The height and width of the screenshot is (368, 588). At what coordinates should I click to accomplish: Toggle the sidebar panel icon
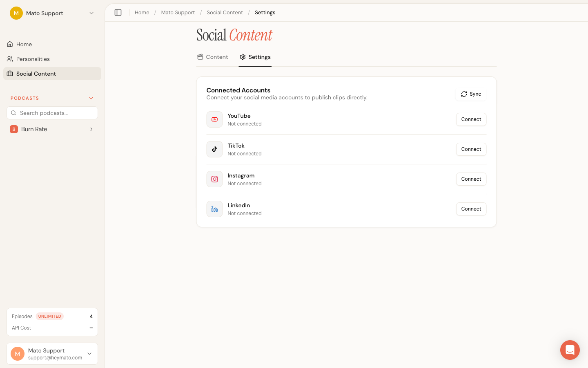pyautogui.click(x=118, y=13)
